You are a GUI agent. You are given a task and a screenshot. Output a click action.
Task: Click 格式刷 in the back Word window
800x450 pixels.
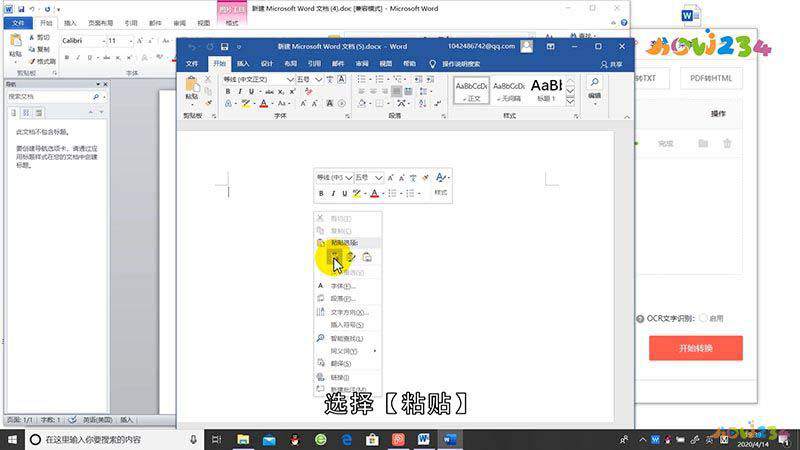click(x=43, y=61)
